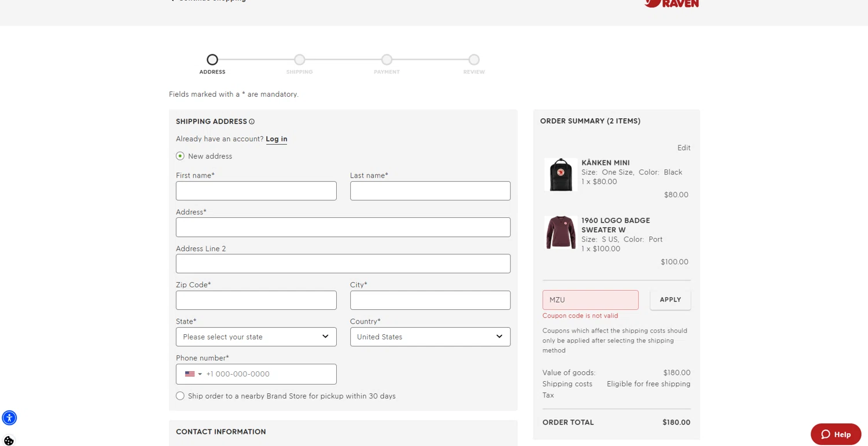
Task: Open the cookie settings icon
Action: [9, 441]
